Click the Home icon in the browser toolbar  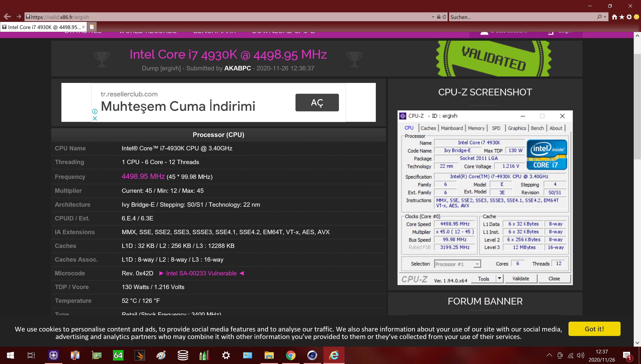pos(614,17)
